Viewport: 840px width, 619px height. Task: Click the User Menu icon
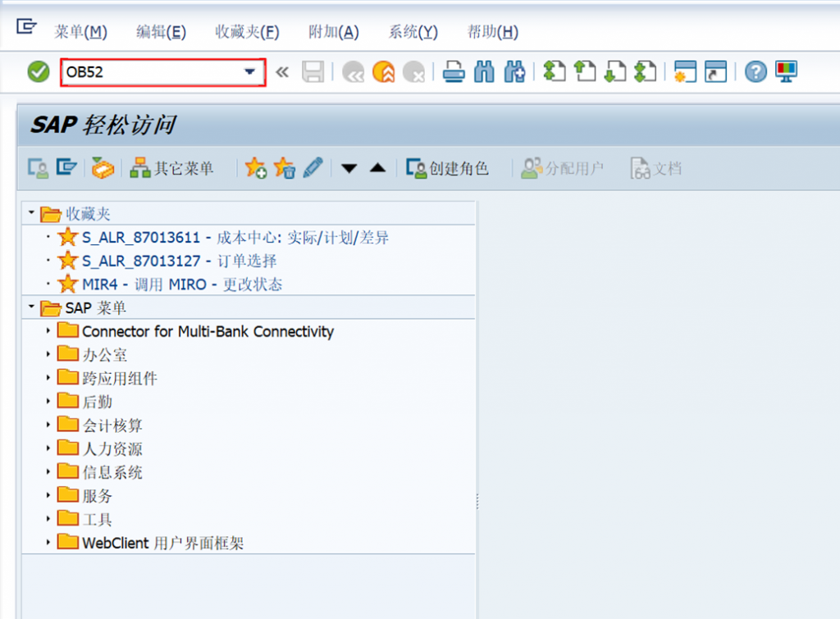[38, 168]
